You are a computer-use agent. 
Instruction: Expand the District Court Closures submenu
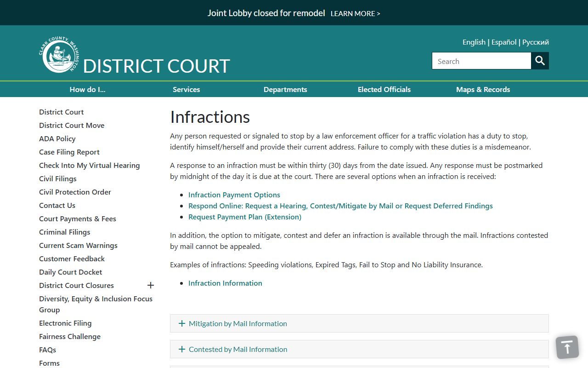[x=150, y=285]
